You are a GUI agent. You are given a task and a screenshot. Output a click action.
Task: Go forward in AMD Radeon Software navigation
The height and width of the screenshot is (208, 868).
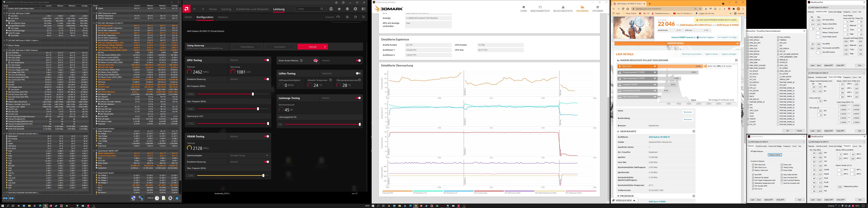pos(203,9)
